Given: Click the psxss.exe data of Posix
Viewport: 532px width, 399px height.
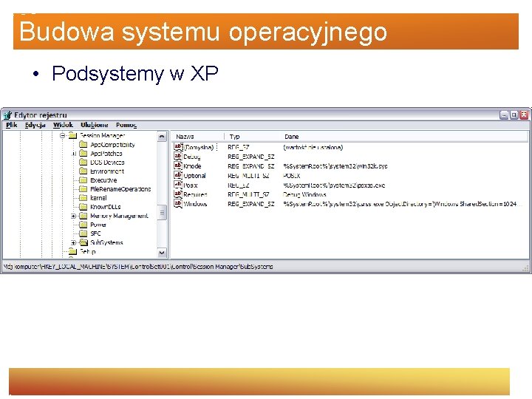Looking at the screenshot, I should [334, 185].
